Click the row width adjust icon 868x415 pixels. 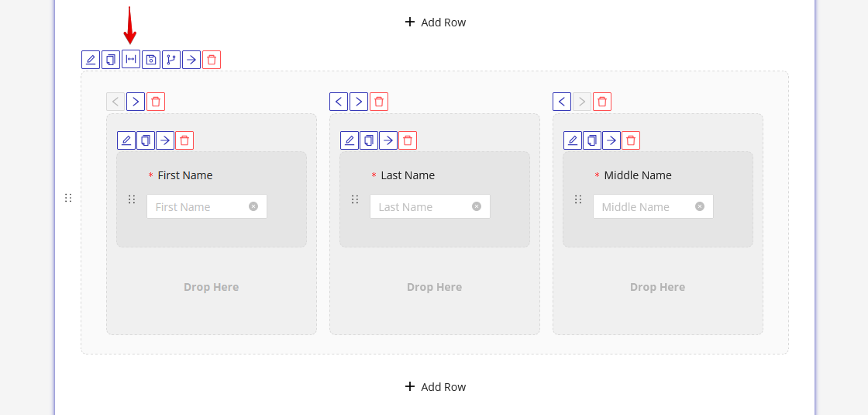(131, 60)
